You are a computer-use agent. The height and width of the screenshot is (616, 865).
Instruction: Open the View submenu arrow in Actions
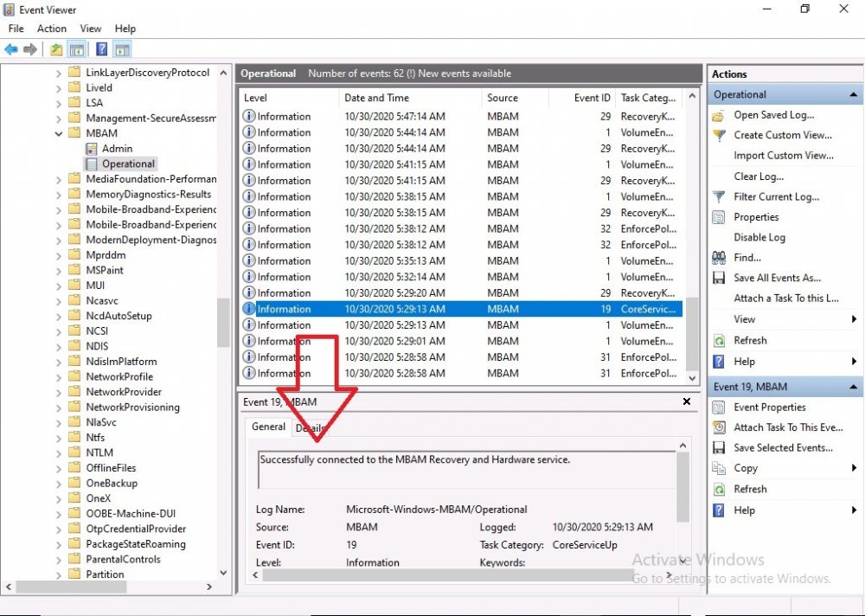pos(854,319)
